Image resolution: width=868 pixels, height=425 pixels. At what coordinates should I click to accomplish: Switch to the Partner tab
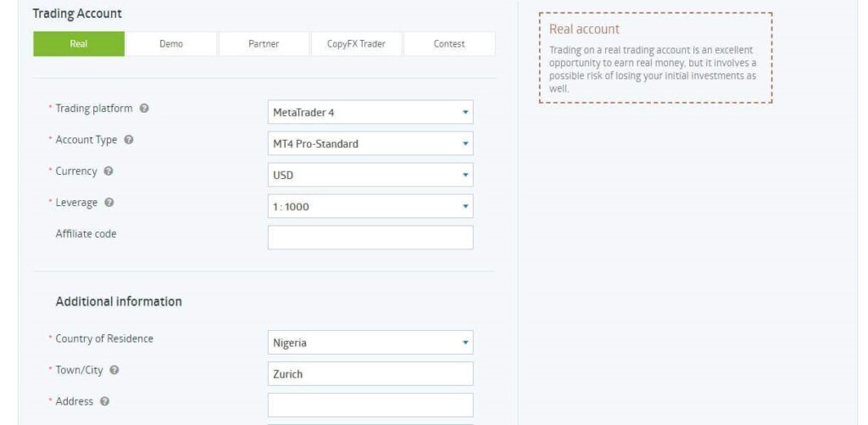[264, 44]
